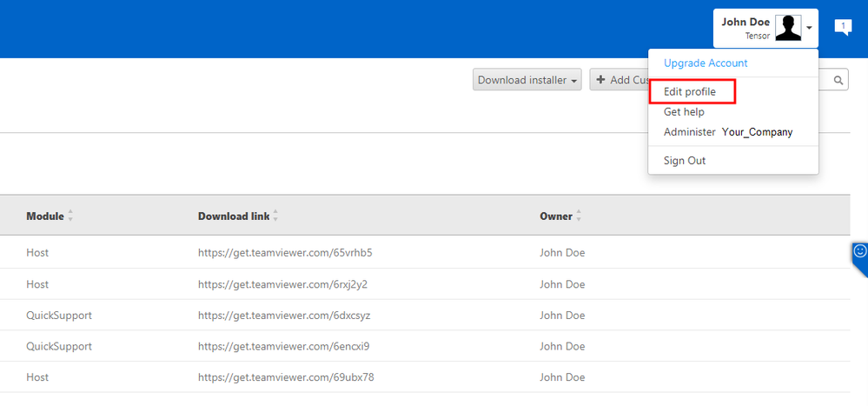
Task: Choose Upgrade Account from the menu
Action: 706,63
